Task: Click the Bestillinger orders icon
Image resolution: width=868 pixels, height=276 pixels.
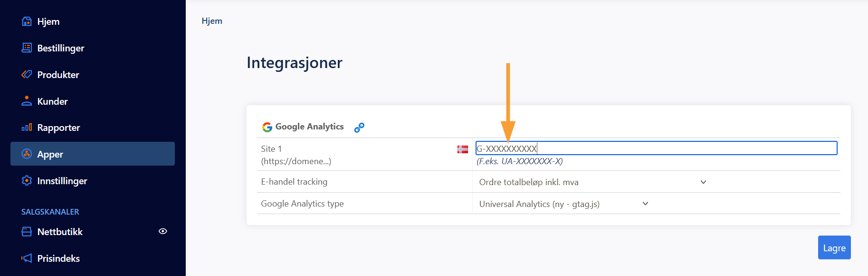Action: [27, 48]
